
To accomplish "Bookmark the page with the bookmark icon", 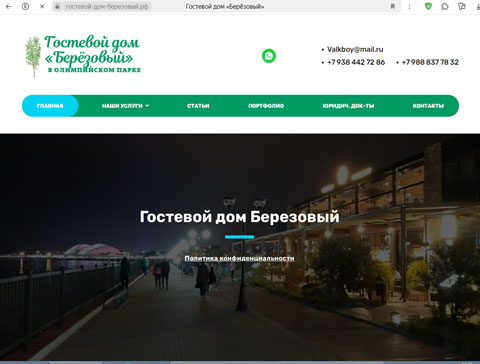I will click(393, 6).
